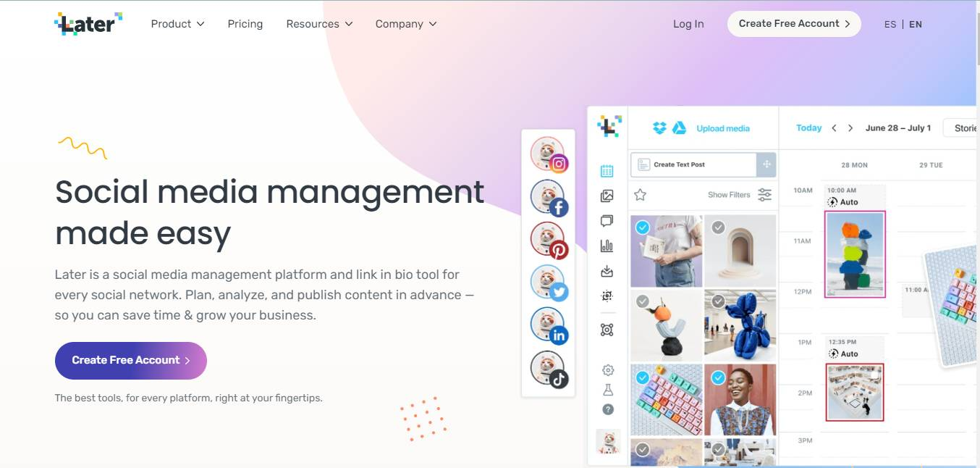The image size is (980, 468).
Task: Click the Upload media link
Action: tap(723, 128)
